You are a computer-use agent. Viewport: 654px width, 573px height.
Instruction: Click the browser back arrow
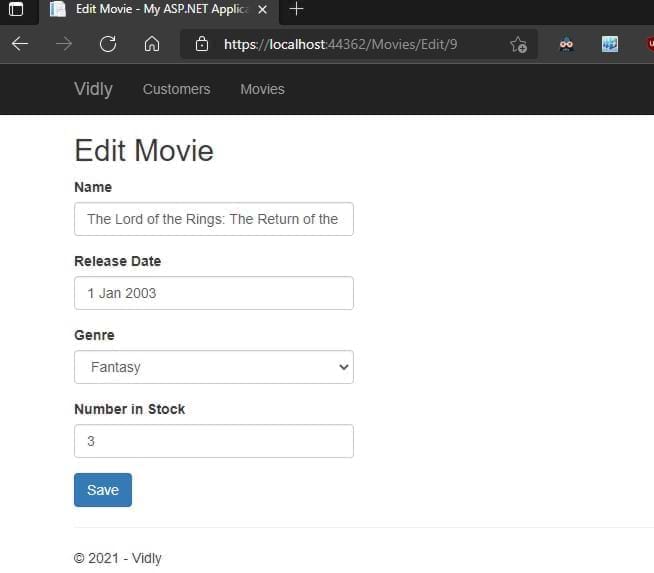tap(20, 44)
